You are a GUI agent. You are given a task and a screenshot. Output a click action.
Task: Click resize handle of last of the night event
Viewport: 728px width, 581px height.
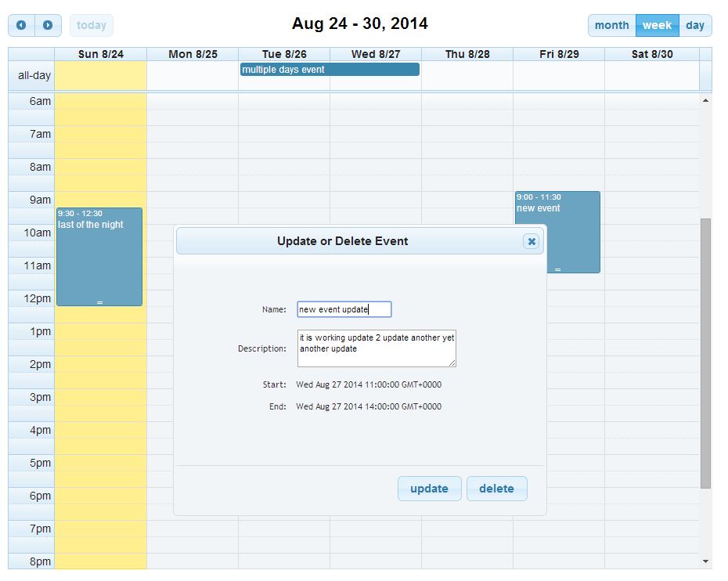click(99, 302)
